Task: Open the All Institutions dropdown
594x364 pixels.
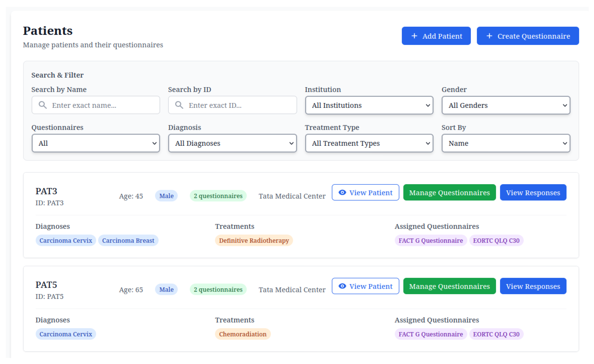Action: 369,105
